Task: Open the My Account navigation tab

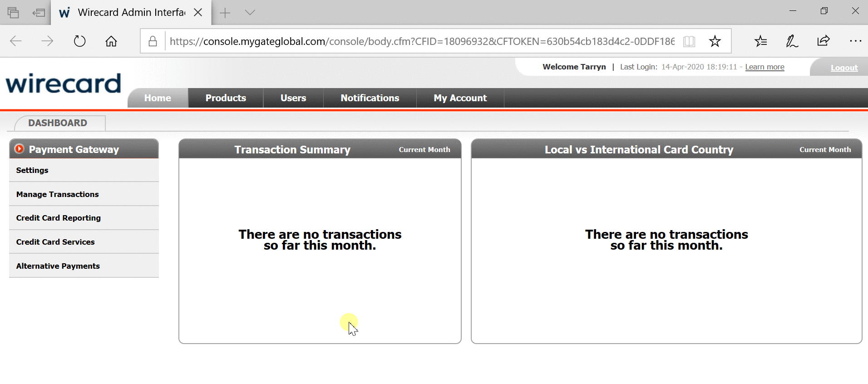Action: (x=460, y=98)
